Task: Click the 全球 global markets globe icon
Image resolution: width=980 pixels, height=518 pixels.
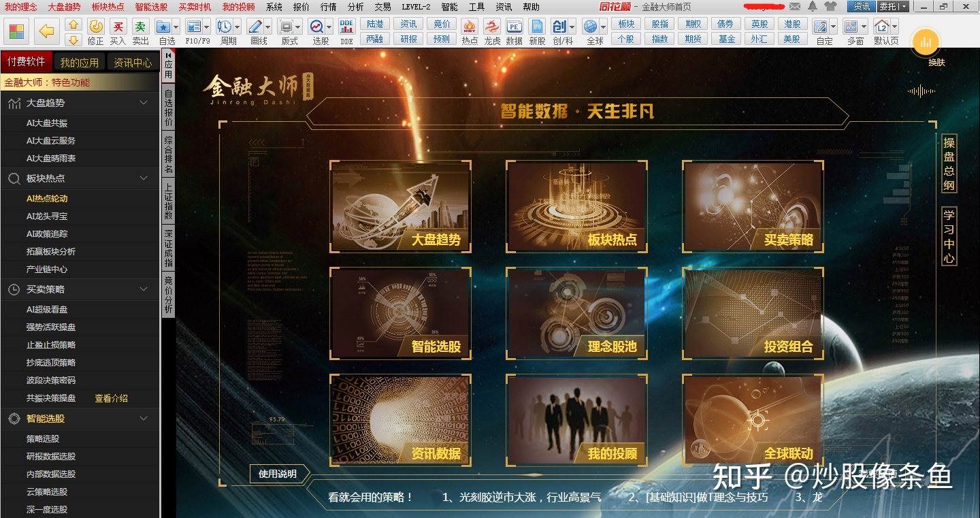Action: click(591, 26)
